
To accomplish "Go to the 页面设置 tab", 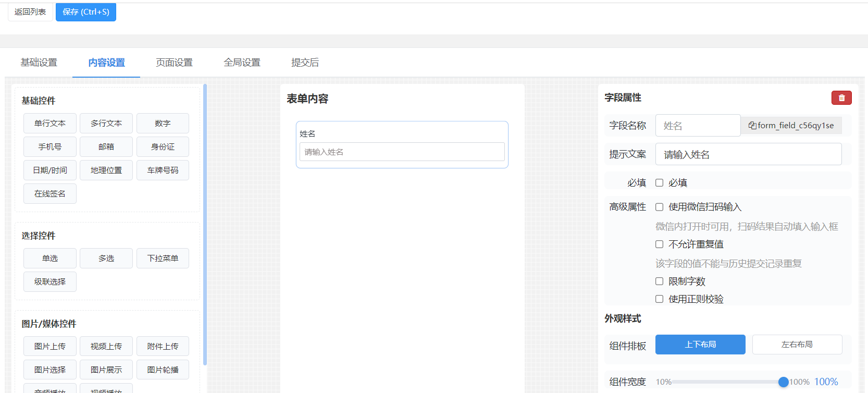I will tap(174, 63).
